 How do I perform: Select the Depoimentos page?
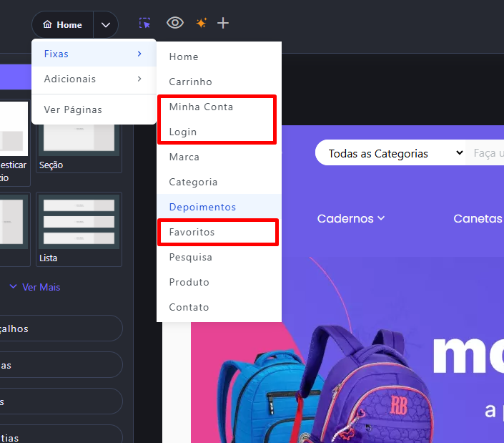click(x=202, y=207)
